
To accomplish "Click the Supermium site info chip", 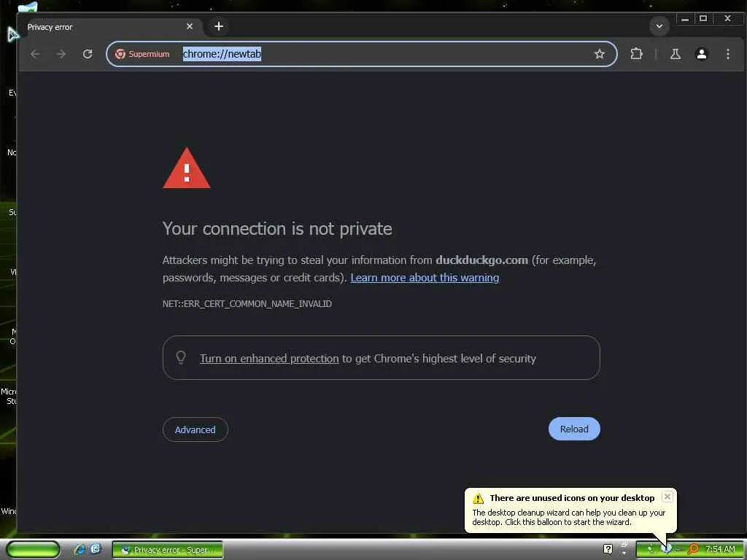I will pyautogui.click(x=142, y=54).
